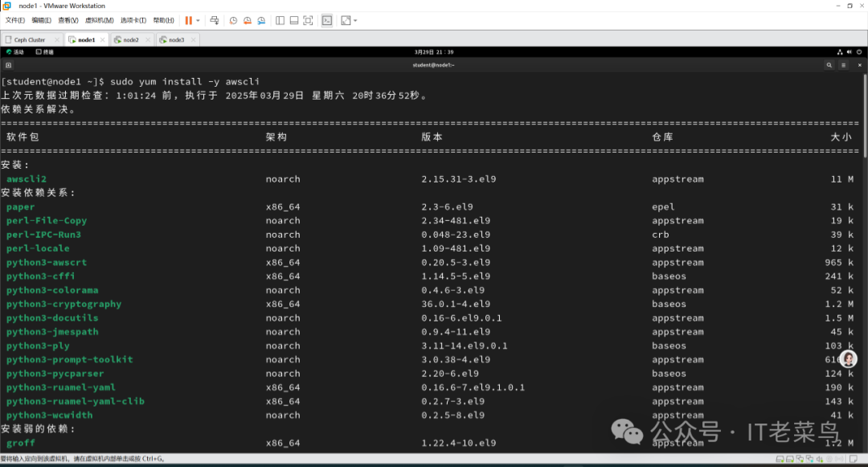Viewport: 868px width, 467px height.
Task: Click the crb repository entry
Action: (x=661, y=235)
